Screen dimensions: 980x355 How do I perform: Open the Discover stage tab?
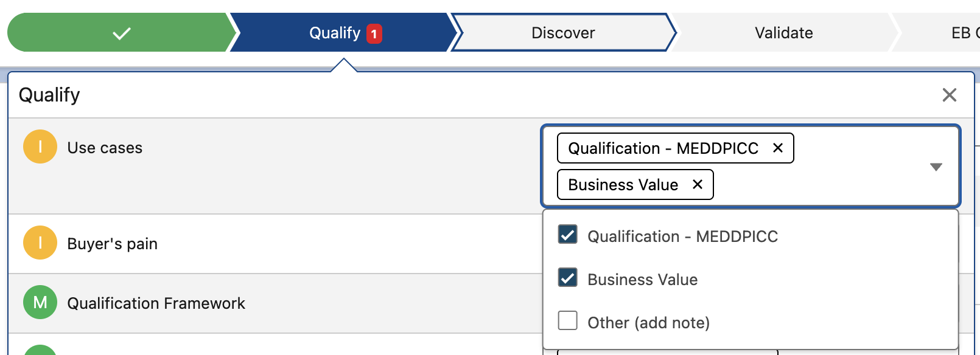pos(563,33)
